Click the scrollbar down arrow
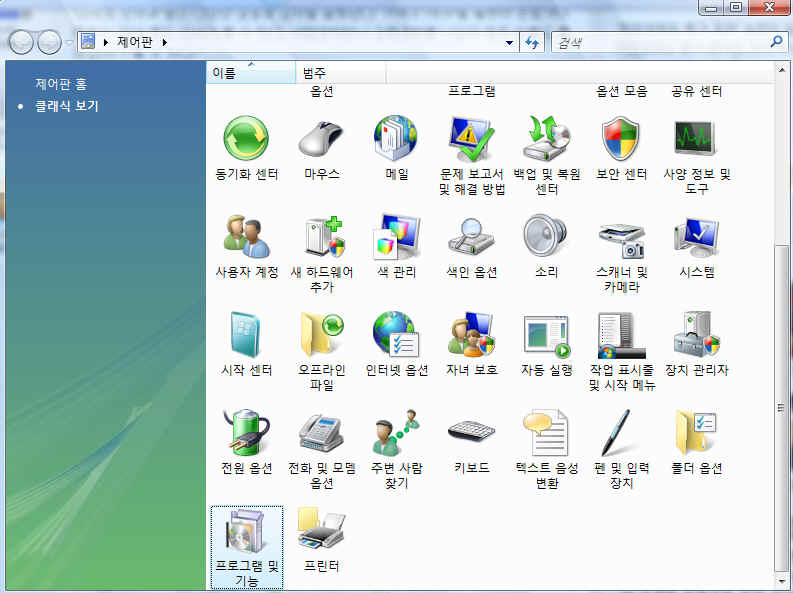Viewport: 793px width, 593px height. [x=781, y=581]
